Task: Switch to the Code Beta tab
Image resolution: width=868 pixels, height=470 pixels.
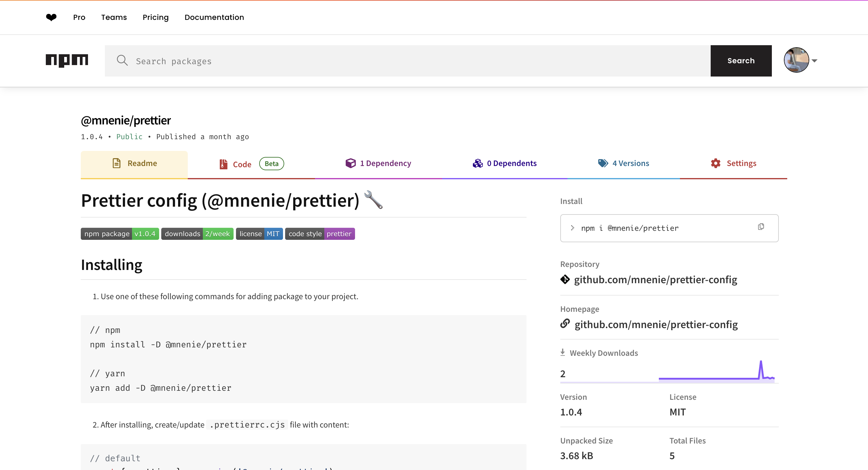Action: pos(251,164)
